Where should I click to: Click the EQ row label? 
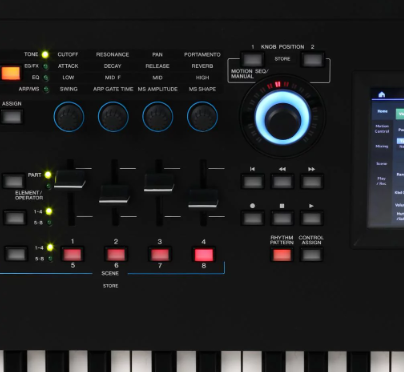click(36, 77)
